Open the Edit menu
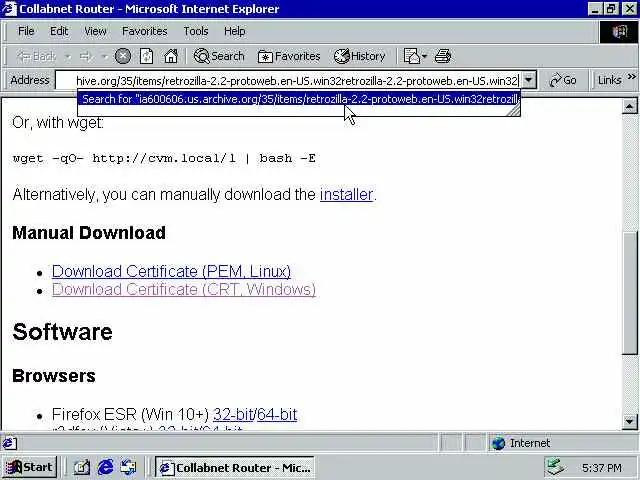Image resolution: width=640 pixels, height=480 pixels. point(59,31)
